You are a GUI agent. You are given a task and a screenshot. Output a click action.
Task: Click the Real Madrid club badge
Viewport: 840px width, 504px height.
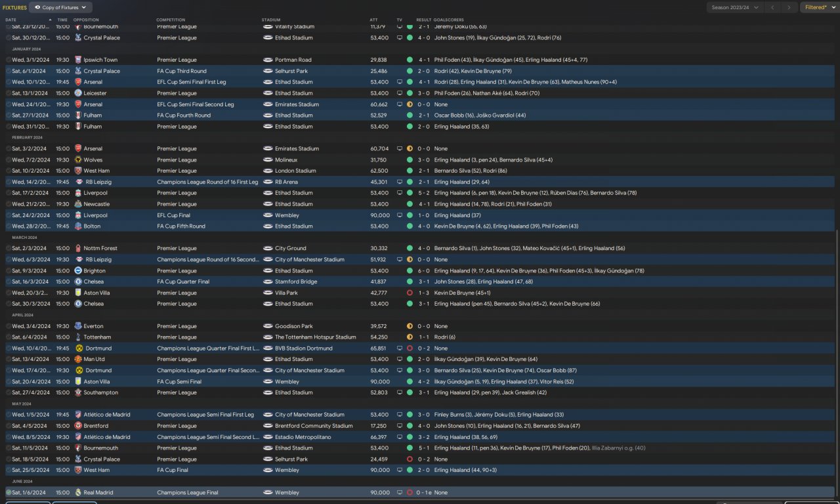(x=78, y=493)
